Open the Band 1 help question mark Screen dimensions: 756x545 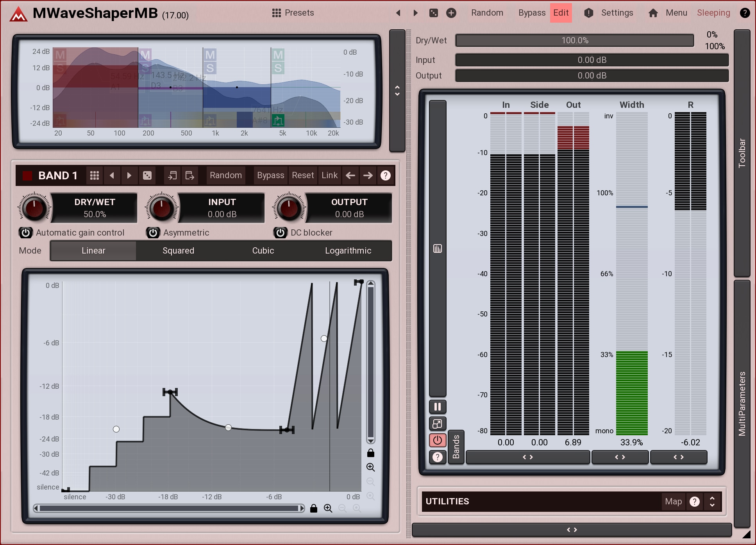click(385, 175)
